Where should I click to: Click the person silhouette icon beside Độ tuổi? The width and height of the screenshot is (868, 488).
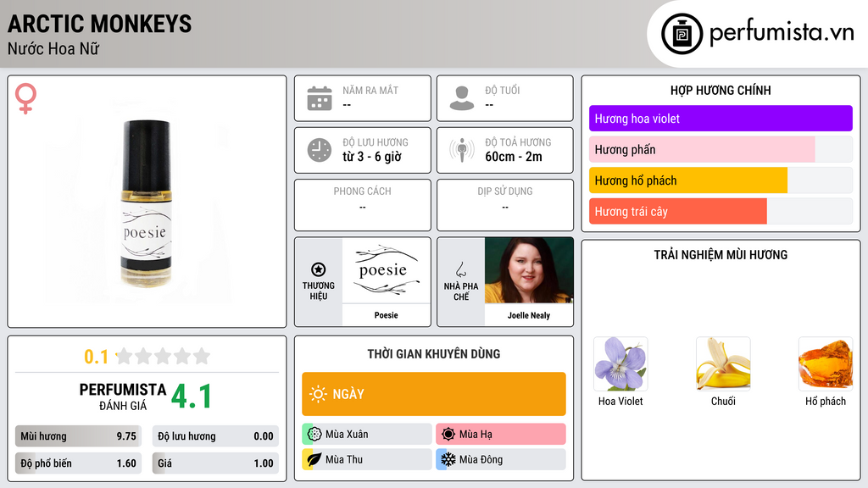[462, 98]
